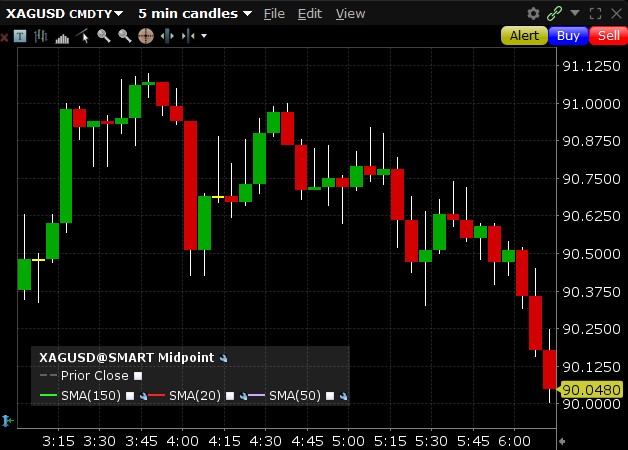Toggle the Prior Close checkbox

tap(138, 376)
